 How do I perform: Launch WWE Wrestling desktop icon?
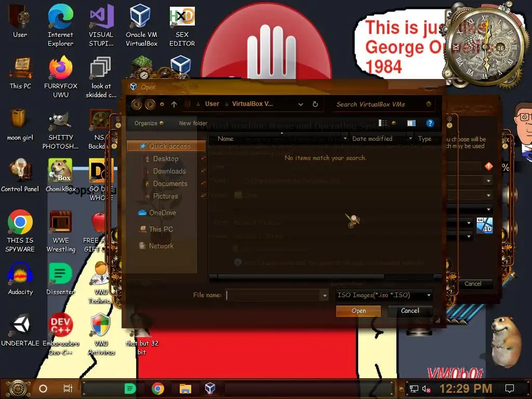click(61, 231)
